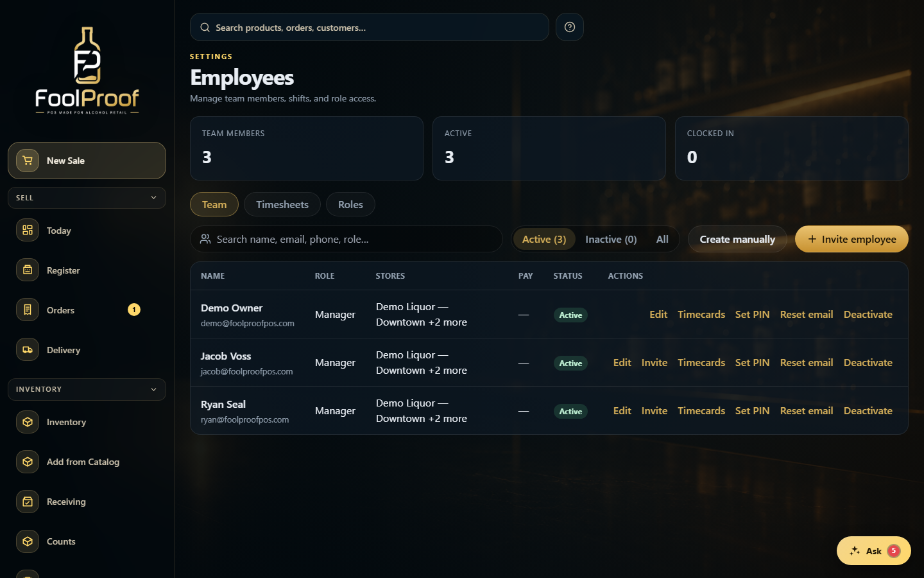Click Create manually button
924x578 pixels.
737,239
